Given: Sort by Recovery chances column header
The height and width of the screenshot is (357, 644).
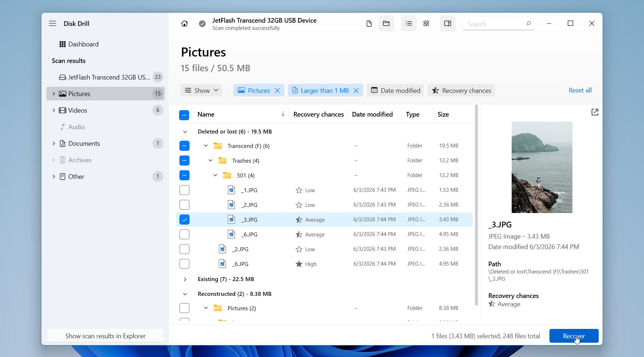Looking at the screenshot, I should [x=318, y=114].
